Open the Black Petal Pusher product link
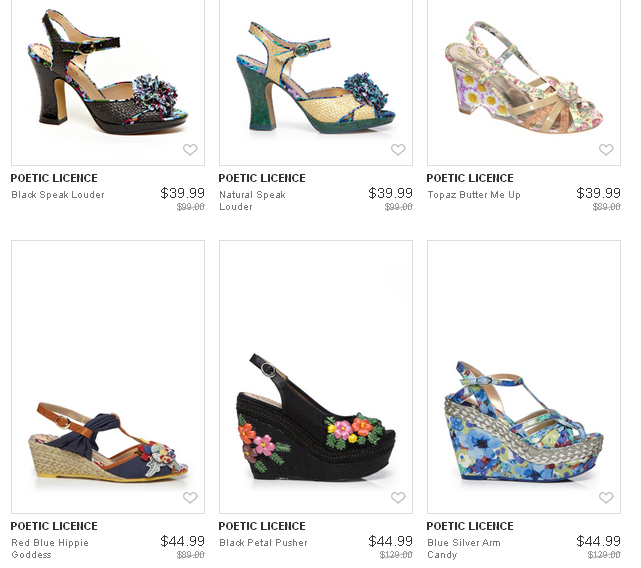Screen dimensions: 641x568 (x=263, y=543)
